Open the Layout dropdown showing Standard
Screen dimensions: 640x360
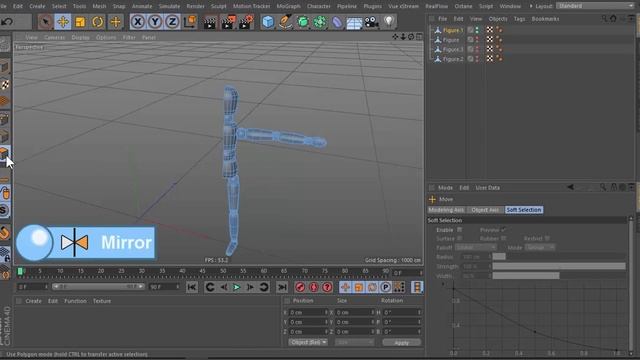coord(596,6)
